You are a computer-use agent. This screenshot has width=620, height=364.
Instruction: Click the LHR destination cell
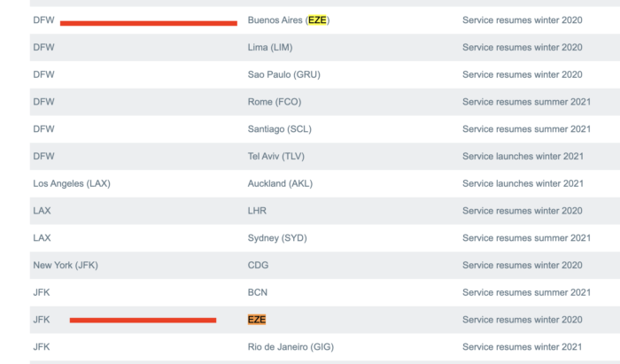(257, 211)
